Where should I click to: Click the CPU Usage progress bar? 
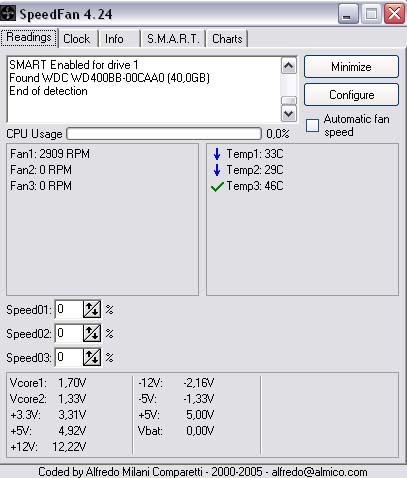click(x=164, y=134)
